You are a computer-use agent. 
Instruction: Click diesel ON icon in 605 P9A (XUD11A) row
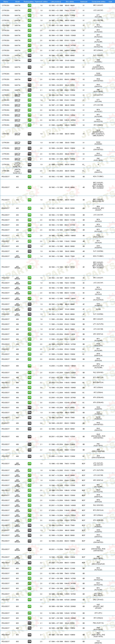[x=30, y=623]
